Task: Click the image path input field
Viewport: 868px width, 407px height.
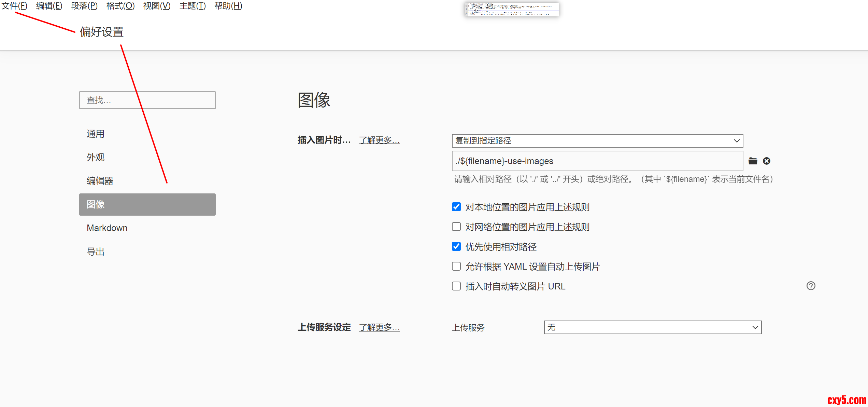Action: coord(597,161)
